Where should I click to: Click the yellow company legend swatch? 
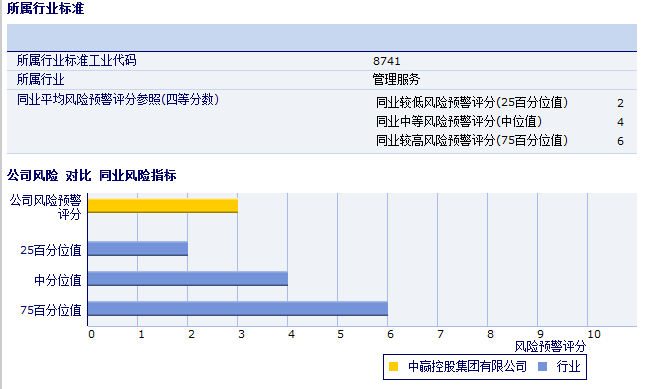click(393, 366)
